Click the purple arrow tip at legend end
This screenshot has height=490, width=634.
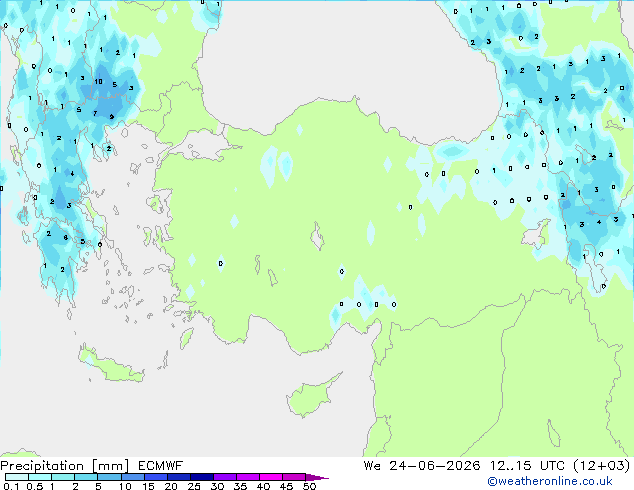[x=317, y=477]
